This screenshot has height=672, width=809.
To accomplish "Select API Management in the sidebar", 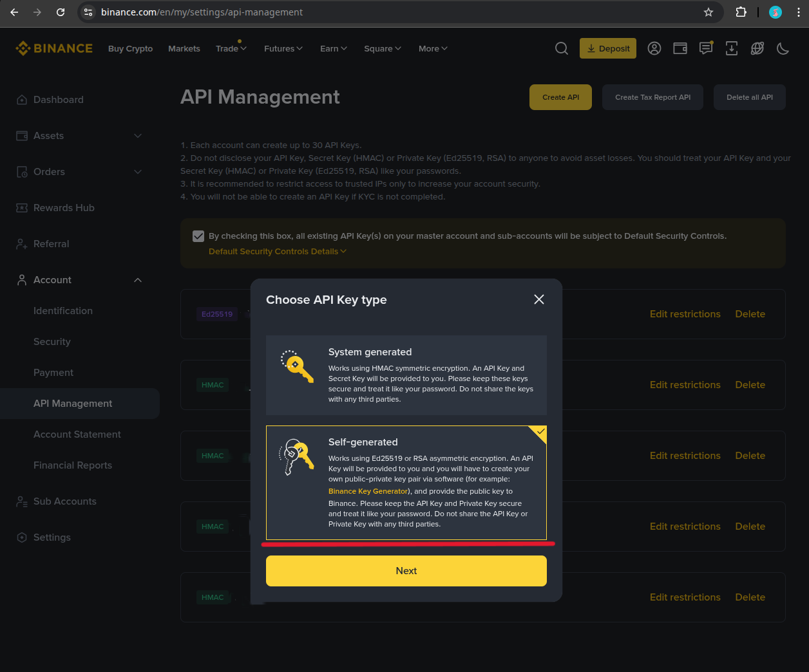I will (80, 404).
